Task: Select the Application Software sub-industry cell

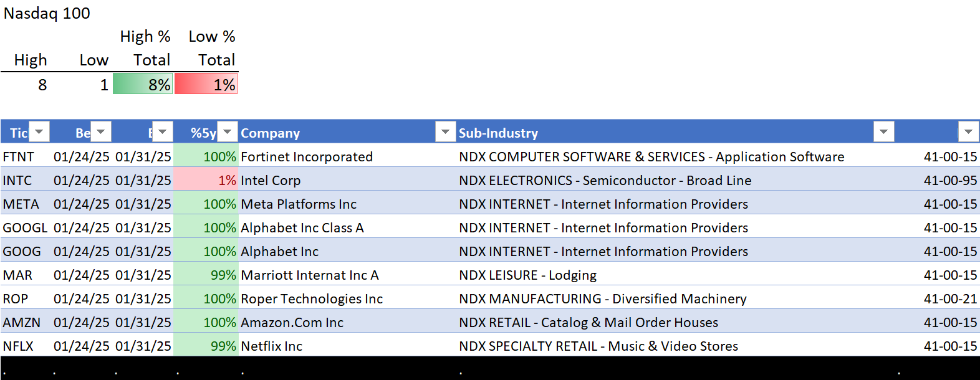Action: pos(651,156)
